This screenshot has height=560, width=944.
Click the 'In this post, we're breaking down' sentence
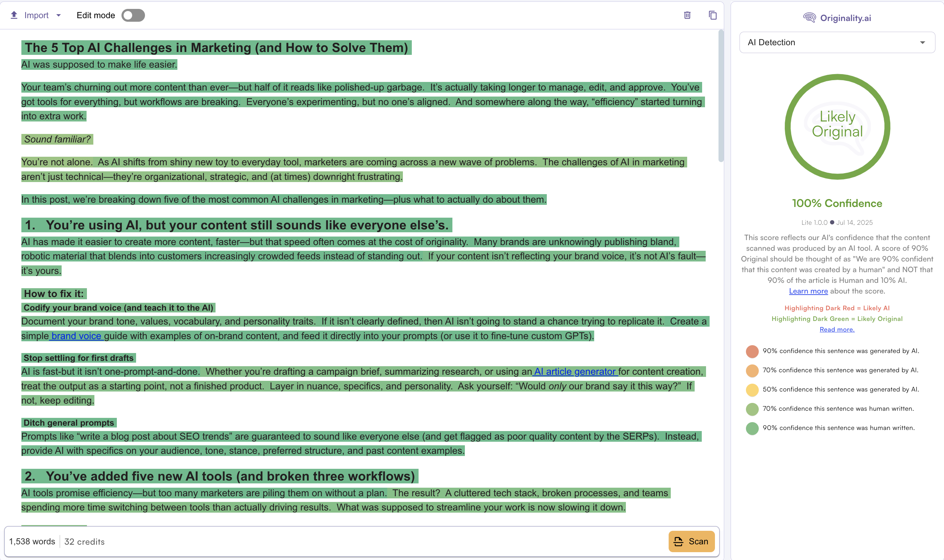pyautogui.click(x=284, y=199)
